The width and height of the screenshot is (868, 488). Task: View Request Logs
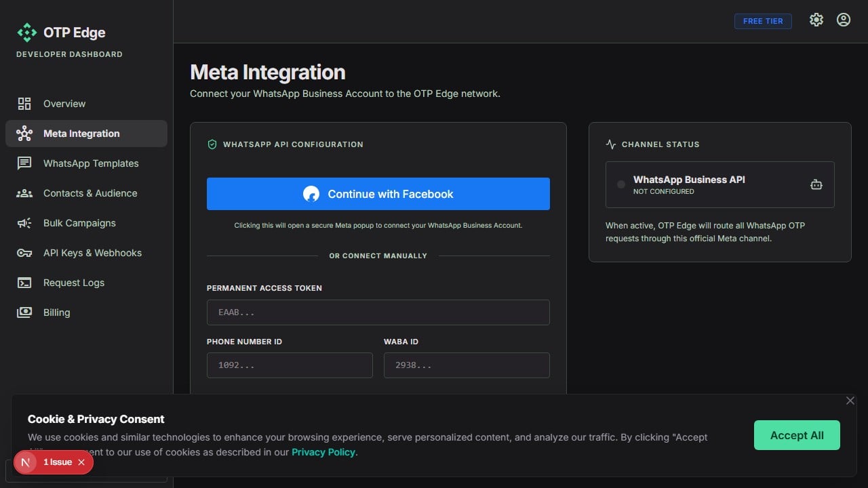86,283
